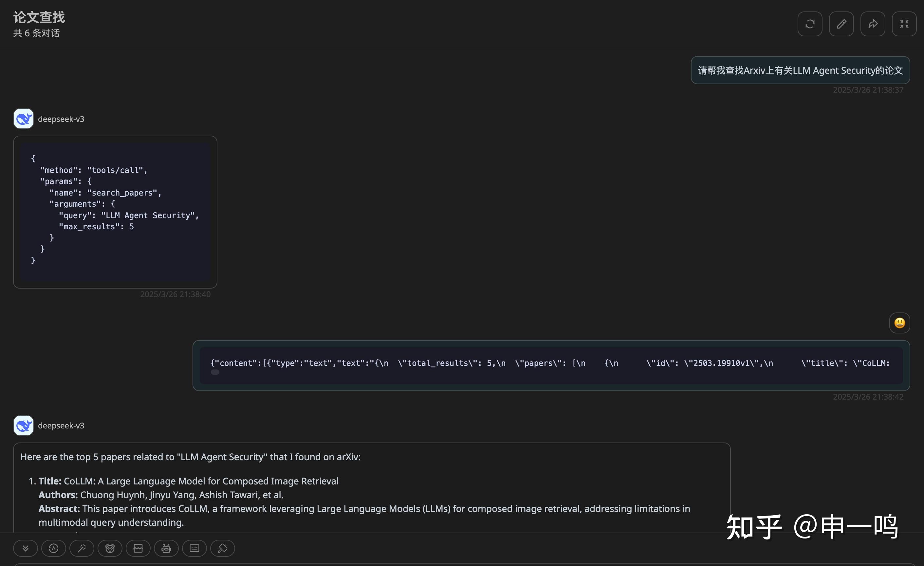Click the exit fullscreen shrink icon
The image size is (924, 566).
(904, 24)
